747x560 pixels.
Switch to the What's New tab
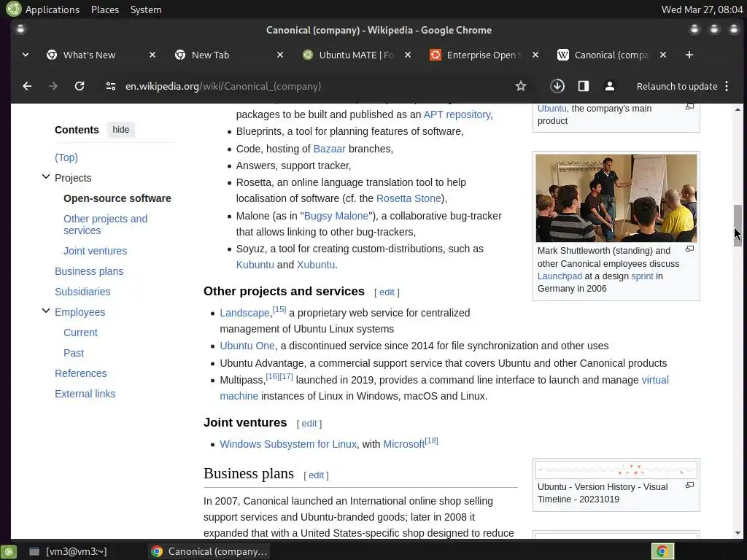pyautogui.click(x=90, y=55)
